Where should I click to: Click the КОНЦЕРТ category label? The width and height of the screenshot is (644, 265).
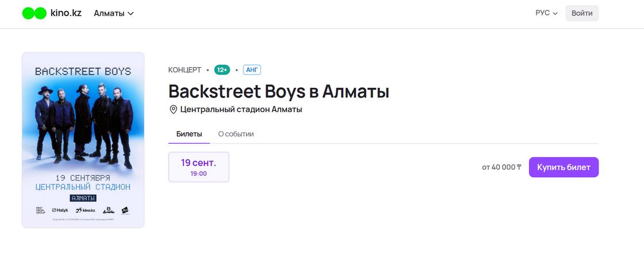click(185, 70)
